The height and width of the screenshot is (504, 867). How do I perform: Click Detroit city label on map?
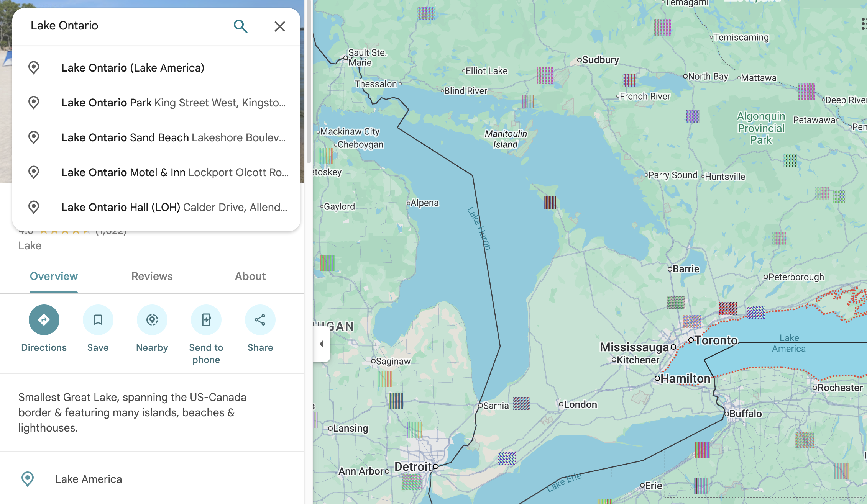click(413, 466)
